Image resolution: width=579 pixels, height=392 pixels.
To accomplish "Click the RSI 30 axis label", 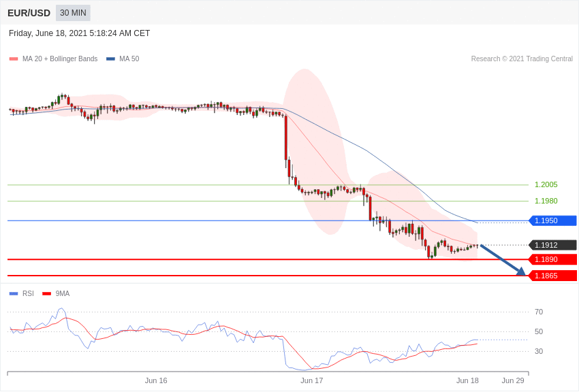I will (539, 351).
